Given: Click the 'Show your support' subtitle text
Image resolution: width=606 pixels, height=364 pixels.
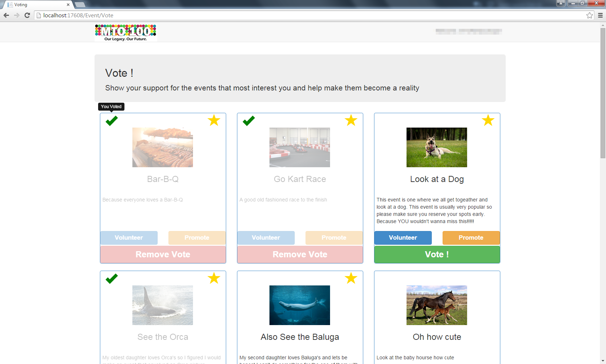Looking at the screenshot, I should tap(262, 88).
